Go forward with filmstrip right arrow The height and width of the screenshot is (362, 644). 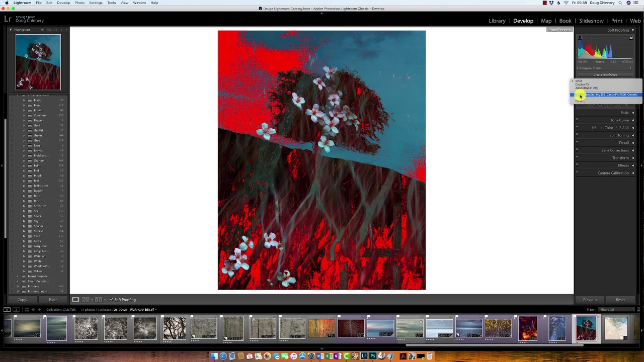(x=40, y=310)
